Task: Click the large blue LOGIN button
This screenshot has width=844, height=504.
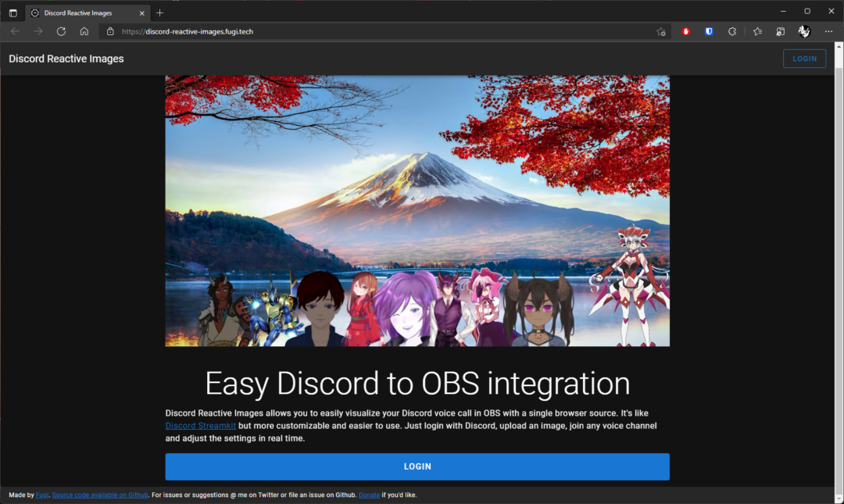Action: (417, 466)
